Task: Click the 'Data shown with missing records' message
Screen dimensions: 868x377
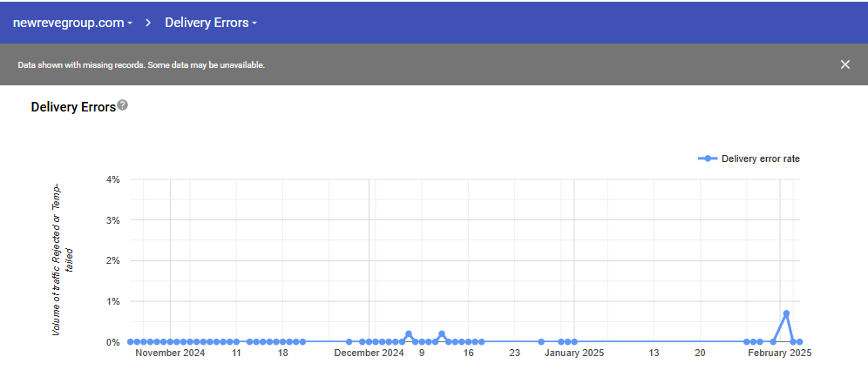Action: pos(141,65)
